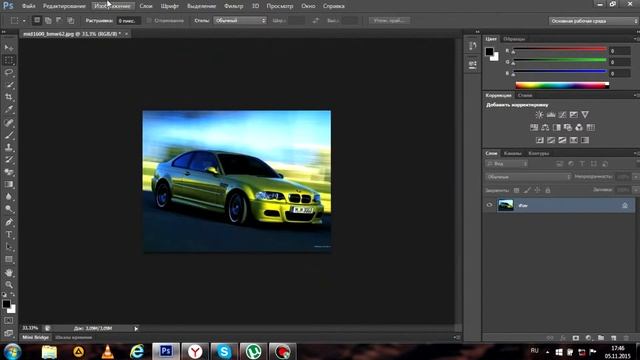Viewport: 640px width, 360px height.
Task: Open the Изображение menu
Action: (113, 6)
